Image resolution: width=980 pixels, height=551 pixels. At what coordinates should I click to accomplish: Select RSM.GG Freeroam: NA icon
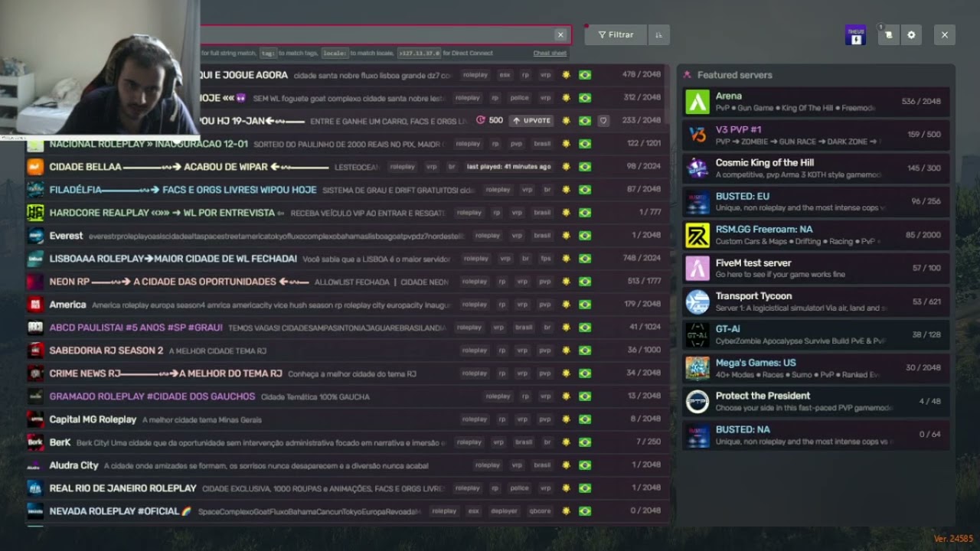(697, 235)
